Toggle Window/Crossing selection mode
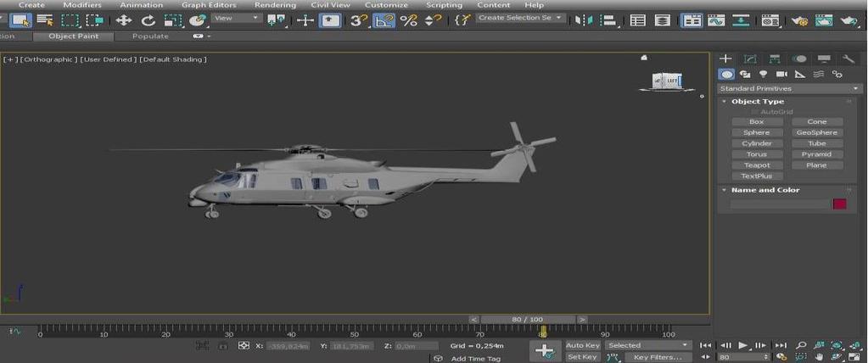Screen dimensions: 868x363 point(95,20)
